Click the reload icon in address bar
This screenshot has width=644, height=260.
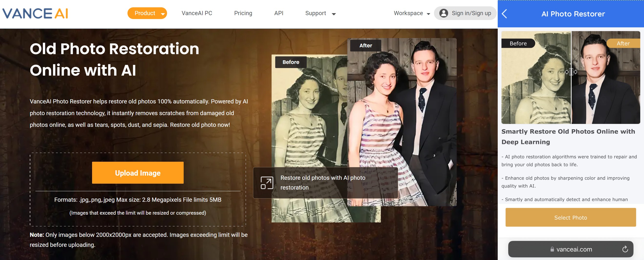point(625,249)
